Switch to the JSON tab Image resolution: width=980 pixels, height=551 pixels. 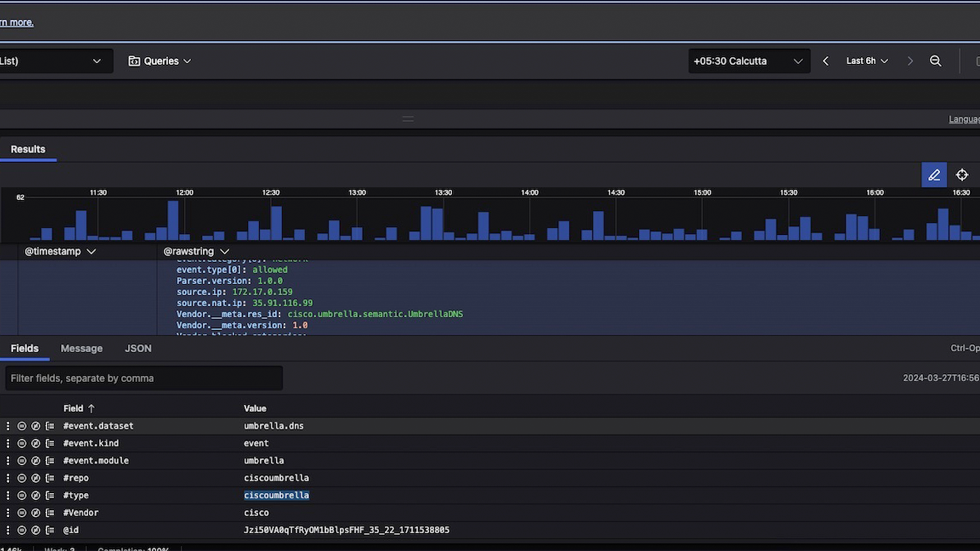click(x=138, y=348)
